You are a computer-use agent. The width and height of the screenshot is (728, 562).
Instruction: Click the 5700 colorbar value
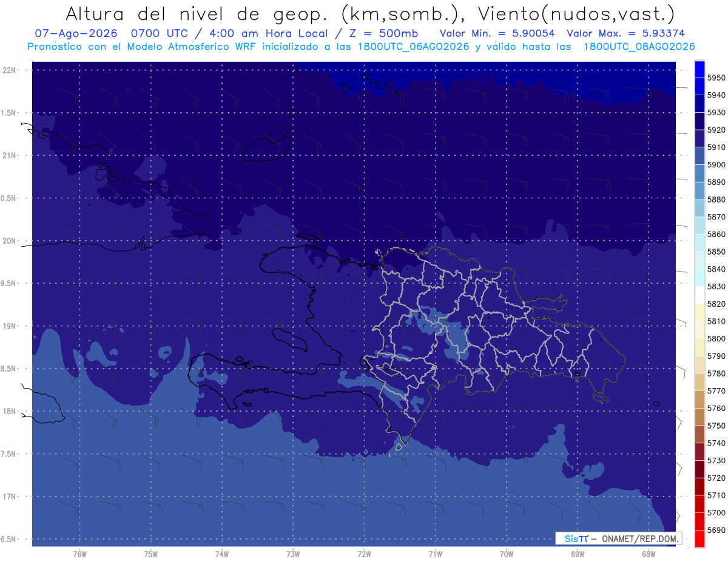[x=716, y=512]
